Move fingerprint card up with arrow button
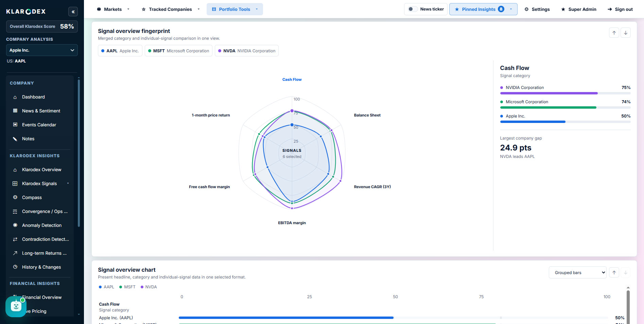The width and height of the screenshot is (644, 324). pyautogui.click(x=614, y=33)
